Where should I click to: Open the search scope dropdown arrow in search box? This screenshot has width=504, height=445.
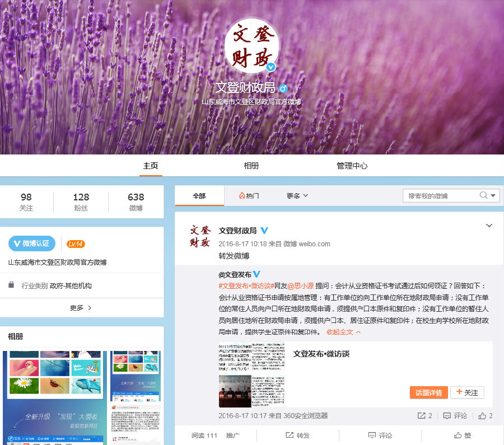click(x=493, y=195)
